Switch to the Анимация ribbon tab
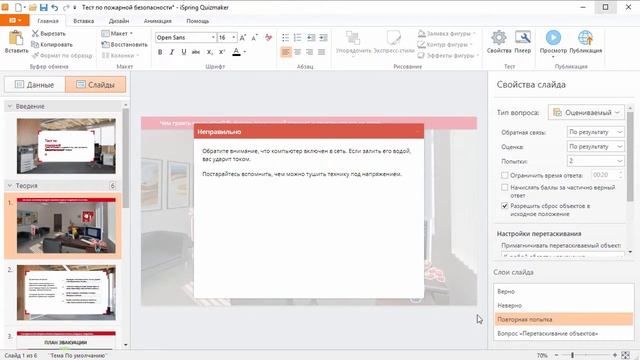This screenshot has height=360, width=640. tap(157, 21)
